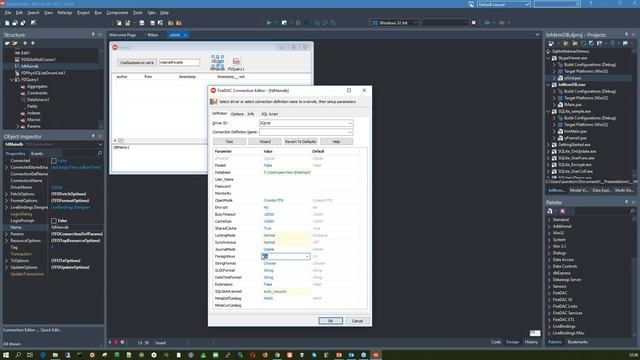The height and width of the screenshot is (360, 640).
Task: Click the pin icon on the Palette panel
Action: [x=626, y=202]
